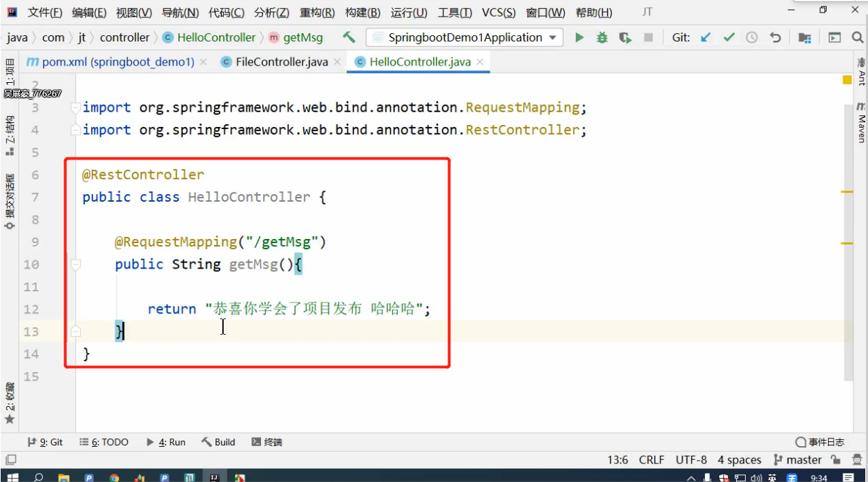The height and width of the screenshot is (482, 868).
Task: Open the Run Anything toolbar icon
Action: [x=835, y=37]
